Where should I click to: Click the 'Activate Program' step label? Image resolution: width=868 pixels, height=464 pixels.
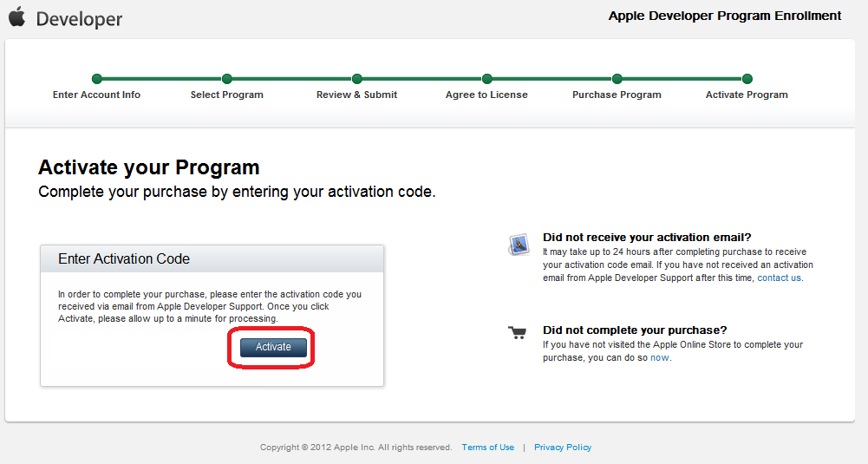[747, 95]
